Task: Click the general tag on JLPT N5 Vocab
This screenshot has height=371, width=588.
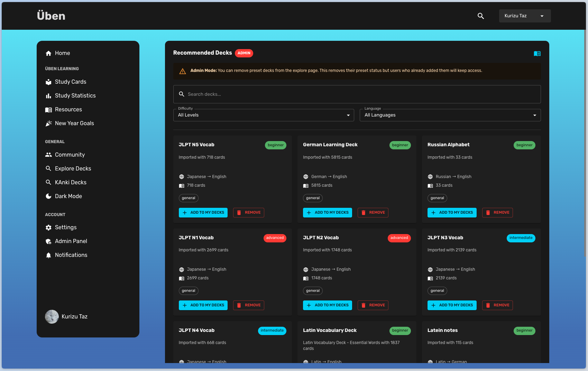Action: (189, 198)
